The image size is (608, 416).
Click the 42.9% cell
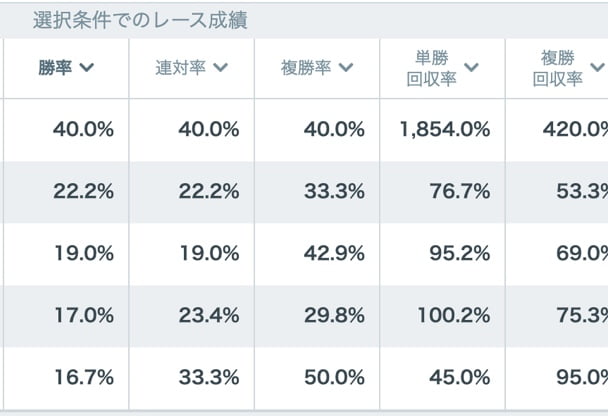pyautogui.click(x=333, y=253)
